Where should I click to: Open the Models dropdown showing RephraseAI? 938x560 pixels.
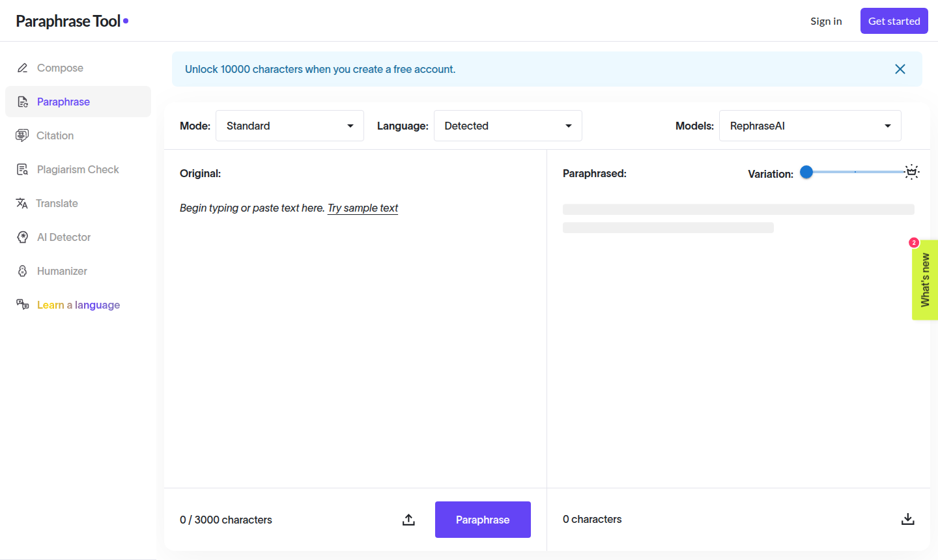pos(810,126)
